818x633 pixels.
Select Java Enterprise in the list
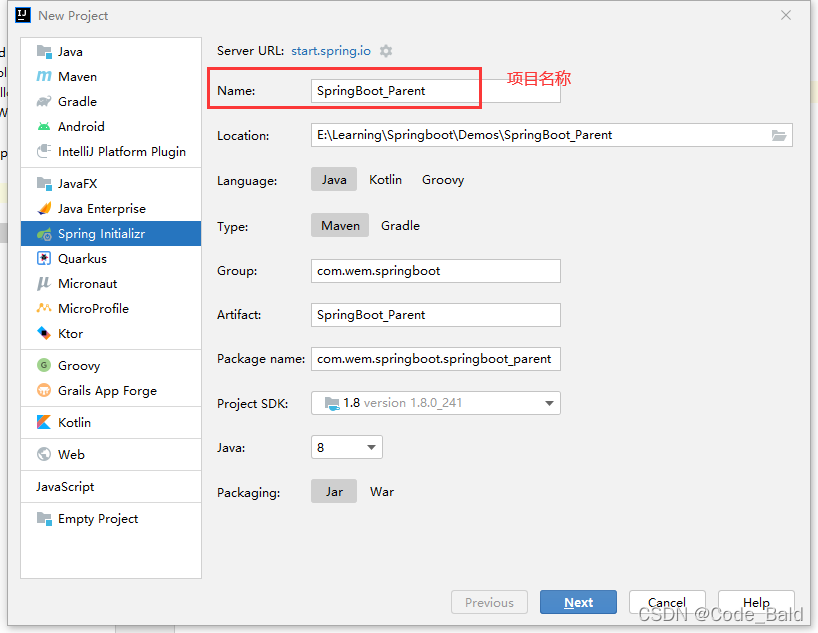[x=111, y=209]
